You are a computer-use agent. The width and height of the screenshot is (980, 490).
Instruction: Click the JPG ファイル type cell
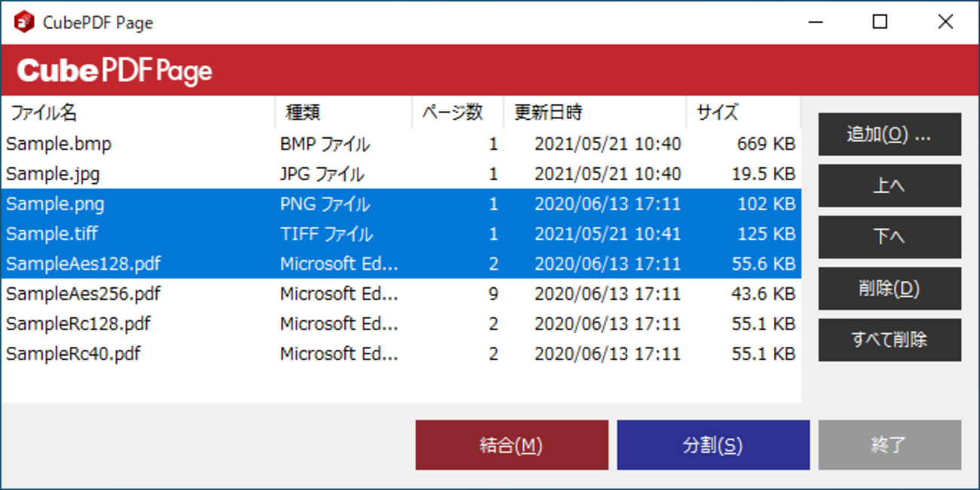pos(322,174)
